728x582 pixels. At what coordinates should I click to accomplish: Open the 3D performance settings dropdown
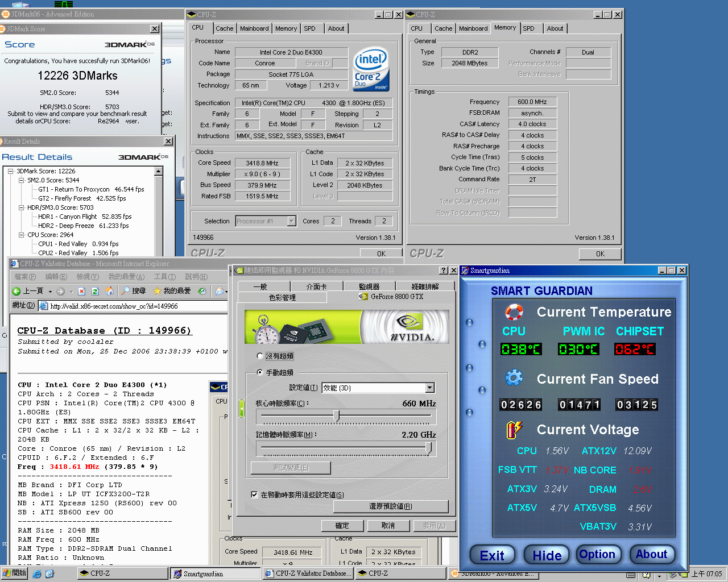point(430,388)
